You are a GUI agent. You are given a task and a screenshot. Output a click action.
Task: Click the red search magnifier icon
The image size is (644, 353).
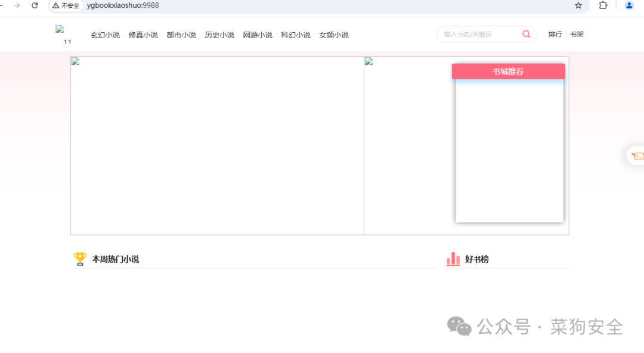tap(526, 34)
